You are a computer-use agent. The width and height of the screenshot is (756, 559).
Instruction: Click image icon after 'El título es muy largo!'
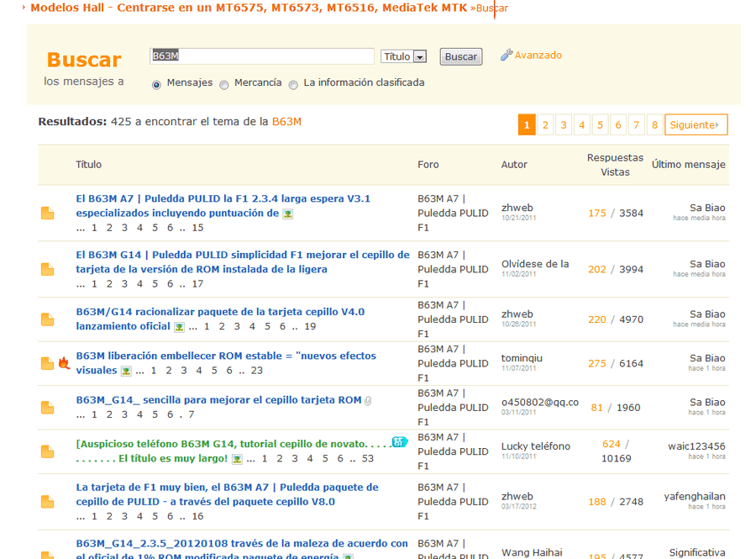(x=237, y=459)
